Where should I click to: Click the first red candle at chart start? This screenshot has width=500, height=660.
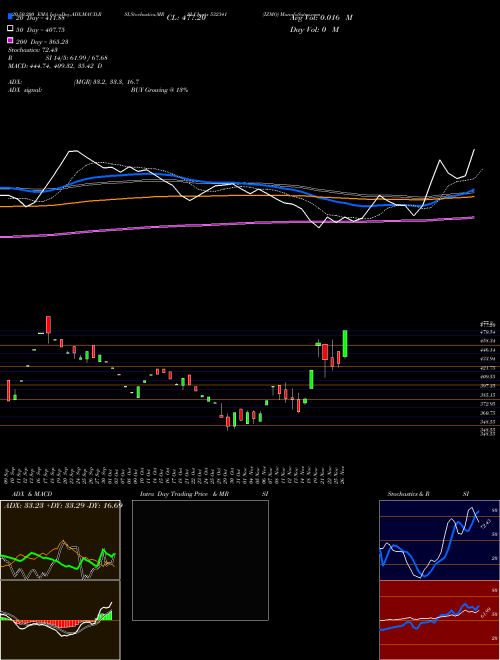click(x=8, y=391)
